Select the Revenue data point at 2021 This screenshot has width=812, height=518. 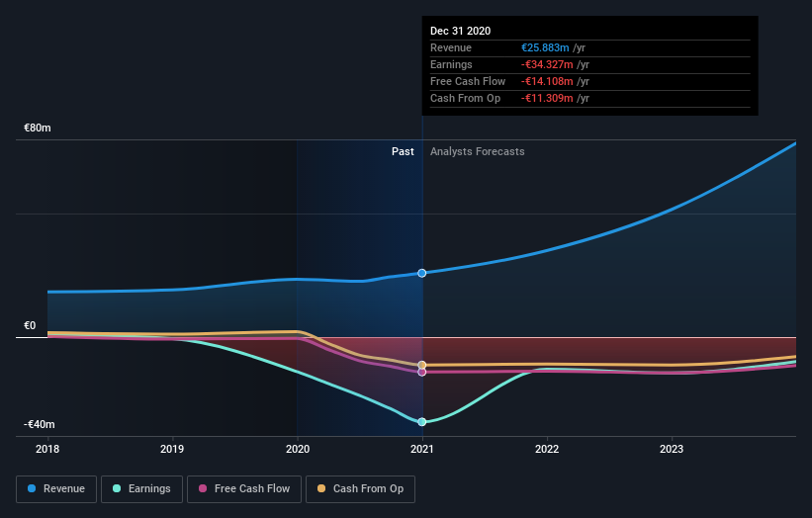(422, 273)
